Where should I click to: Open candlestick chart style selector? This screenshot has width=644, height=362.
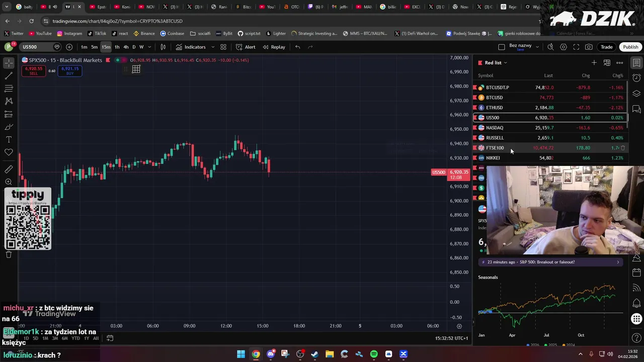(x=163, y=47)
